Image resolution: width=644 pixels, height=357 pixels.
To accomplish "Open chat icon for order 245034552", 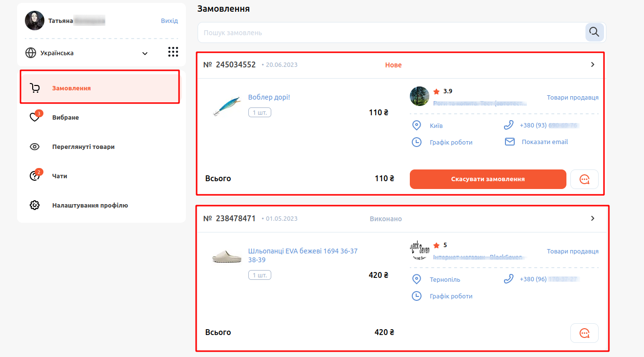I will (x=584, y=179).
